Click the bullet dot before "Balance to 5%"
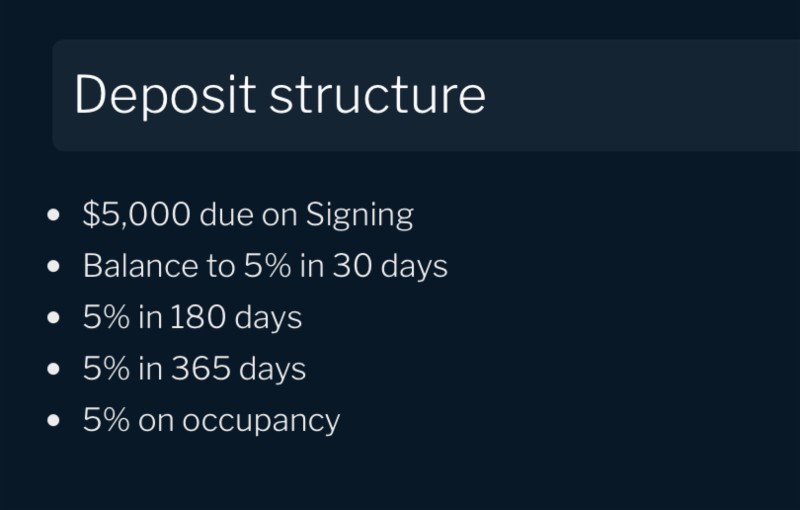This screenshot has height=510, width=800. tap(54, 266)
